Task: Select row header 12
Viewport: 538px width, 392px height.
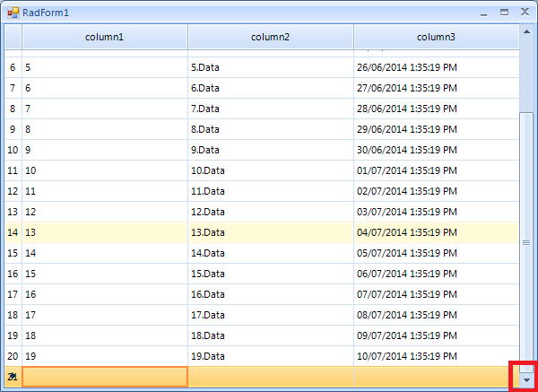Action: [x=13, y=191]
